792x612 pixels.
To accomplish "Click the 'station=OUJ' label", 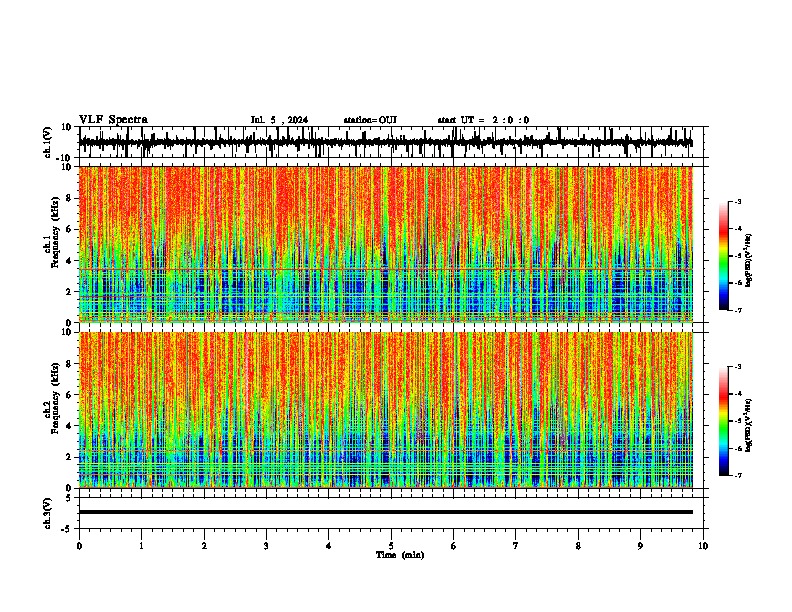I will click(370, 120).
